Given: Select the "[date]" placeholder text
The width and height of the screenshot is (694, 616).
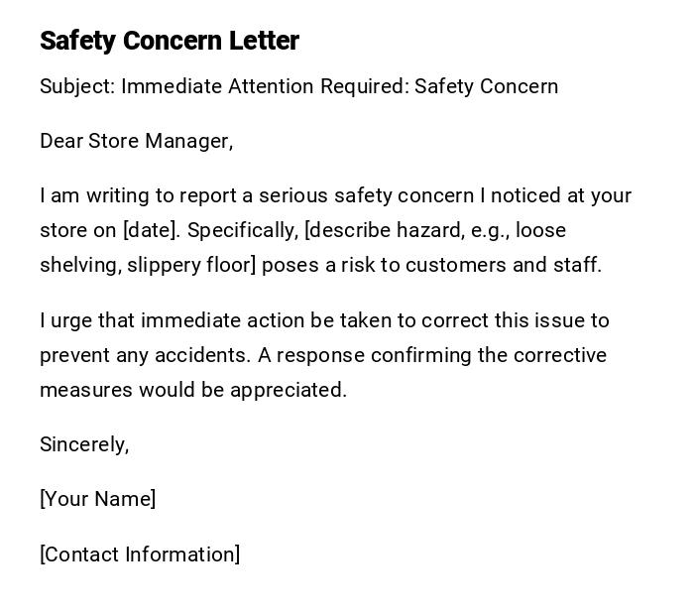Looking at the screenshot, I should [152, 230].
